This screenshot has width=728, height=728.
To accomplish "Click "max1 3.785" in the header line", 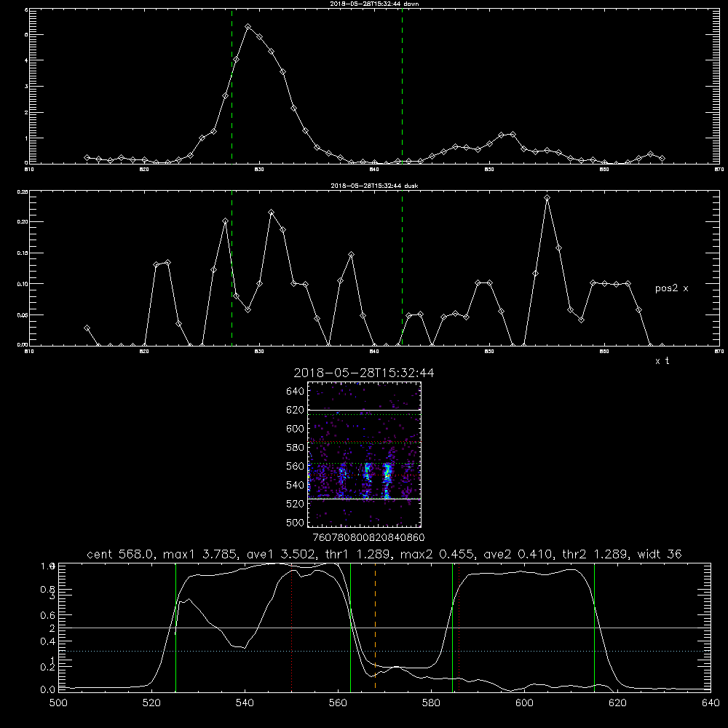I will 201,554.
